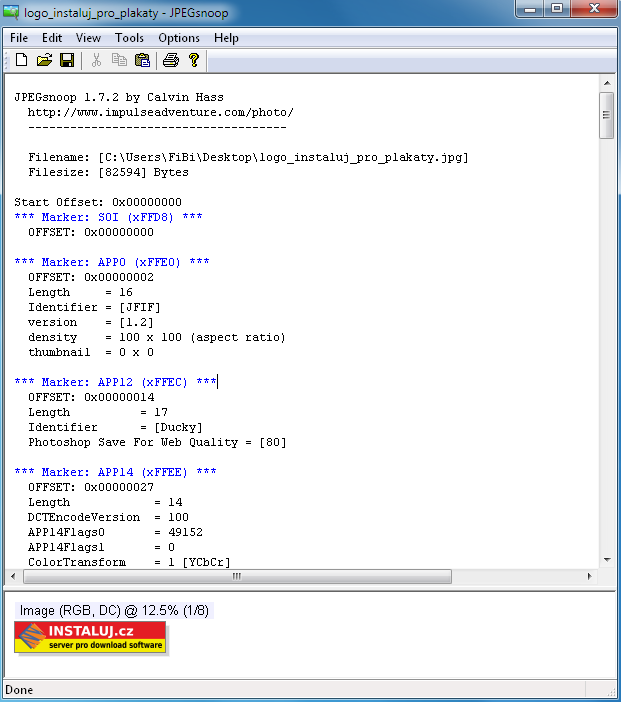Maximize the JPEGsnoop window

(557, 9)
